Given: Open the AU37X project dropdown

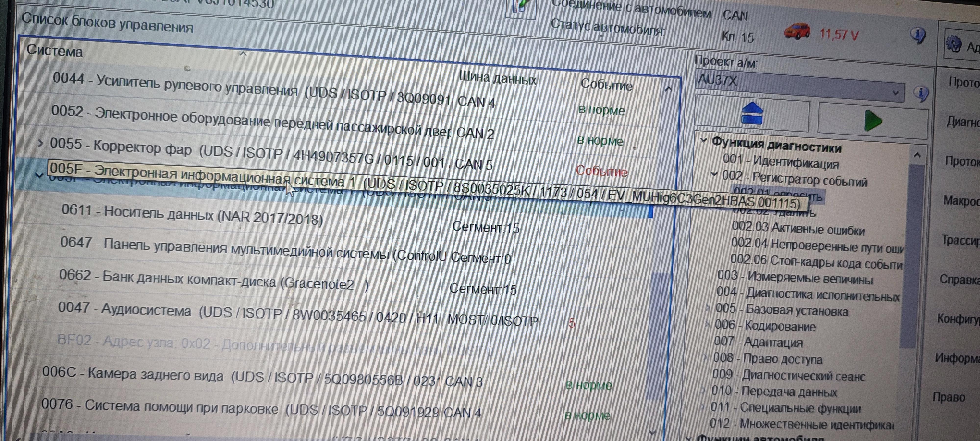Looking at the screenshot, I should 895,92.
